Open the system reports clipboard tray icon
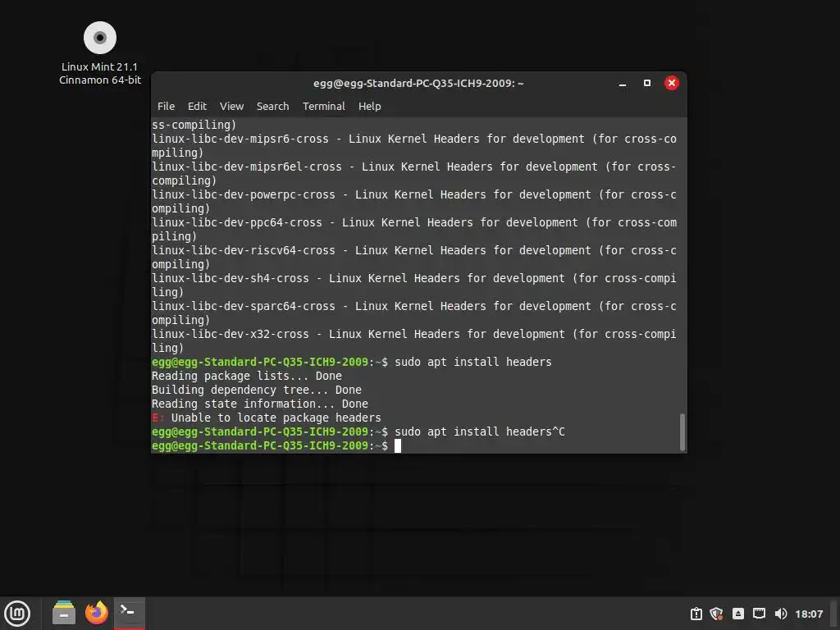The image size is (840, 630). (x=696, y=614)
